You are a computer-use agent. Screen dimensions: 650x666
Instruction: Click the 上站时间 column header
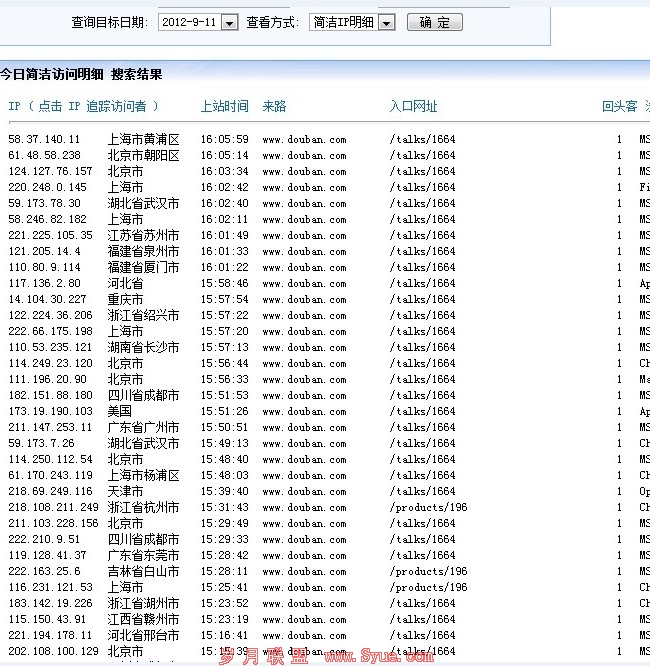[224, 106]
